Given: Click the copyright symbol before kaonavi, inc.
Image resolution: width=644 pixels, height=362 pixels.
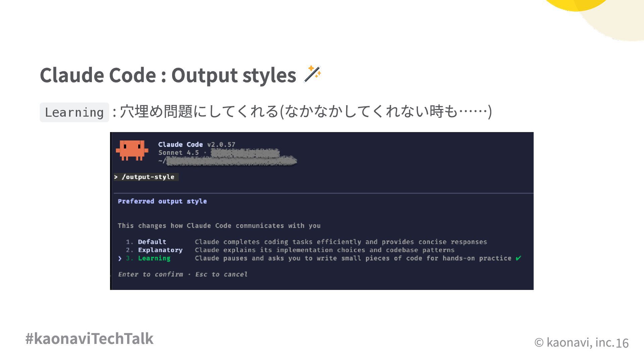Looking at the screenshot, I should [x=539, y=342].
